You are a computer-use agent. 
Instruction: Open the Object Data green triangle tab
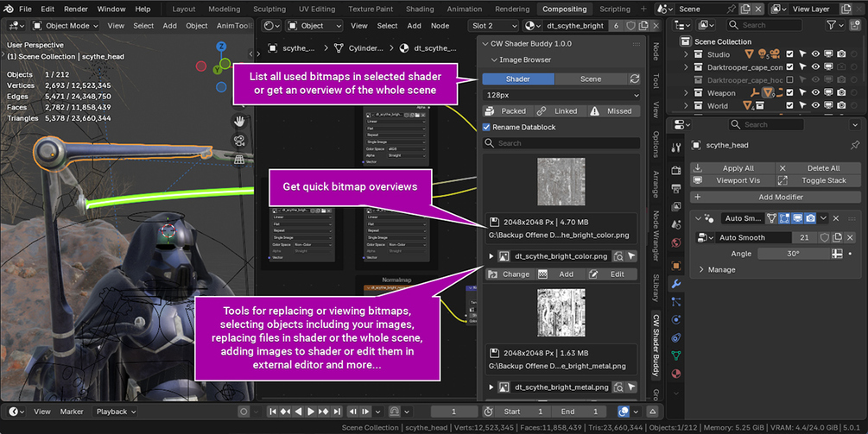pyautogui.click(x=676, y=355)
